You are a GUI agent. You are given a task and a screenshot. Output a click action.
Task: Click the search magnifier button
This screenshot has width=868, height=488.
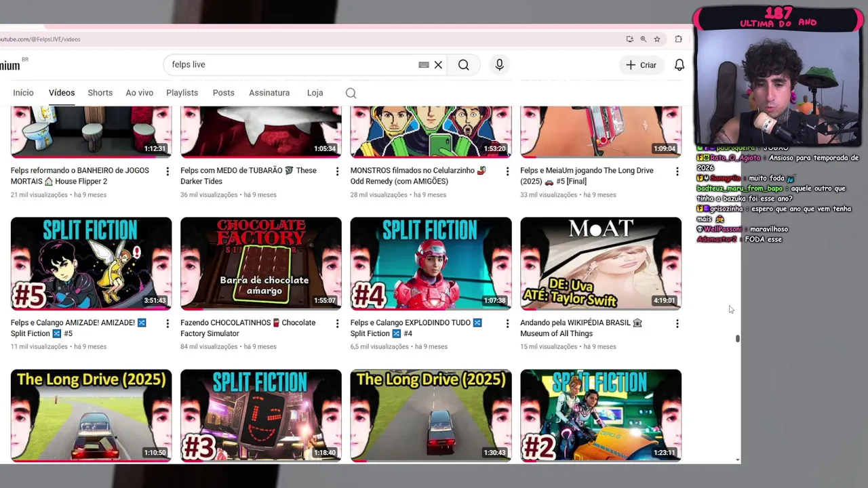pos(463,65)
